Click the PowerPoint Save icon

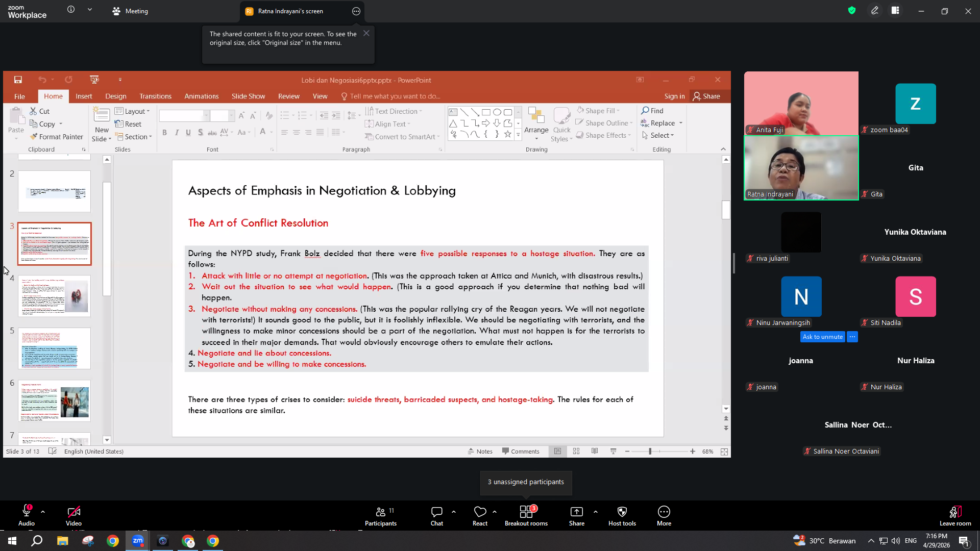18,80
